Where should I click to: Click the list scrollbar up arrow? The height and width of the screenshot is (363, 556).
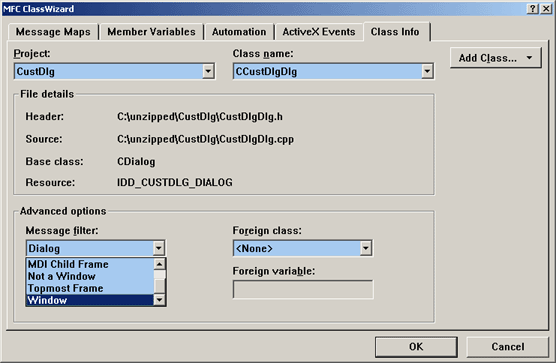160,264
